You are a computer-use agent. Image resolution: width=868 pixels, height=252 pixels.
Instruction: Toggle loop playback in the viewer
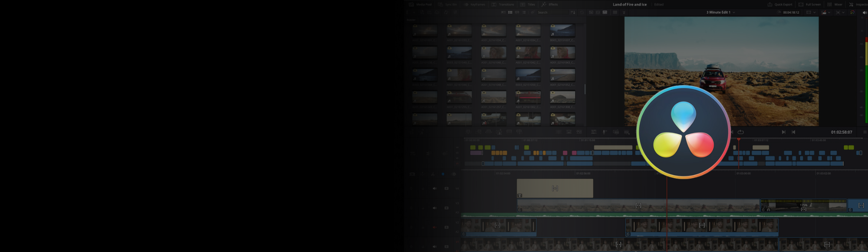point(741,132)
